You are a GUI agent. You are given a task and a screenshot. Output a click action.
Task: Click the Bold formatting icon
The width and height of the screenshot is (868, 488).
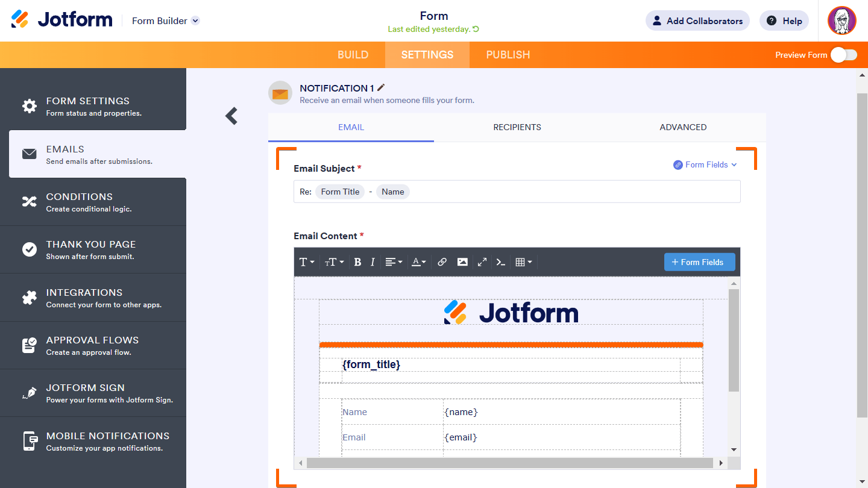(x=357, y=262)
